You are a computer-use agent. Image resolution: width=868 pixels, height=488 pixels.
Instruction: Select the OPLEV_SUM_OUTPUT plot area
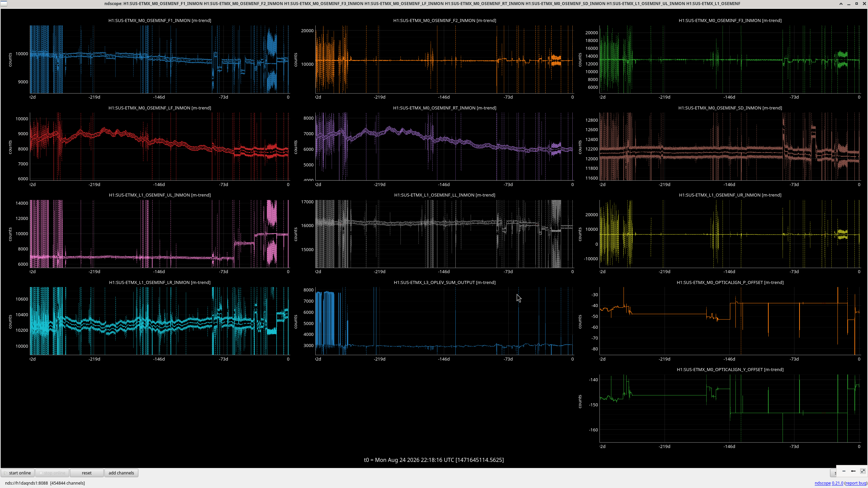444,321
